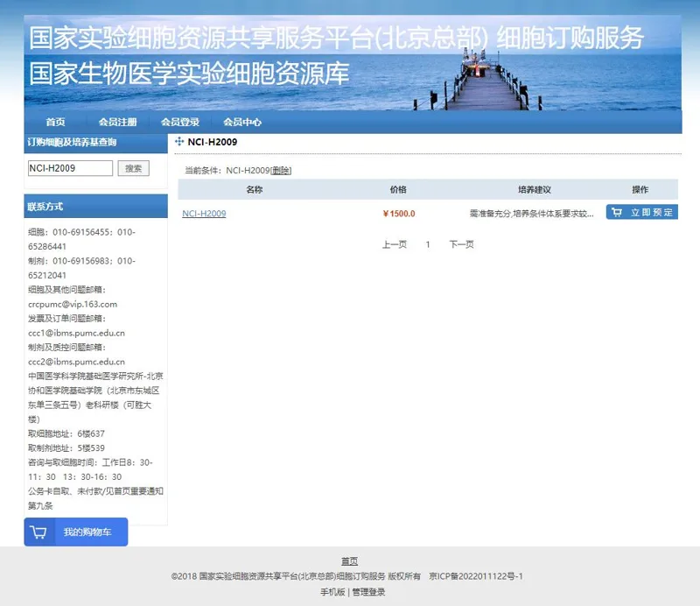Click the 名称 column header
The width and height of the screenshot is (700, 606).
(255, 189)
